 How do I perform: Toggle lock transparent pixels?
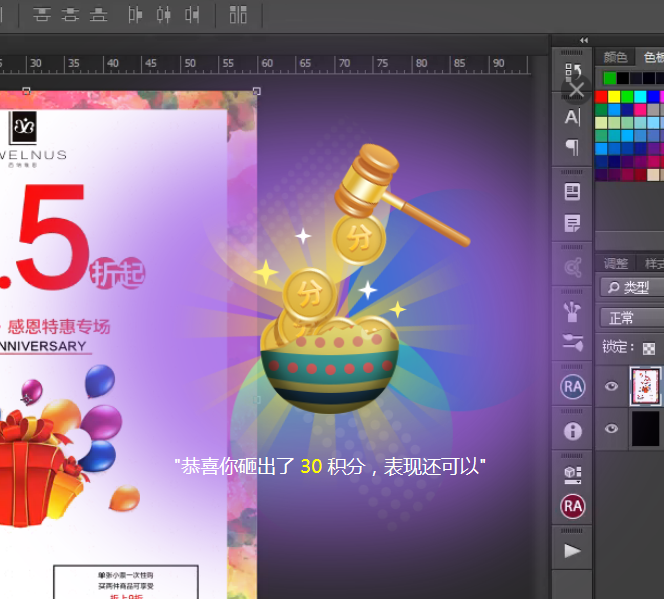tap(649, 348)
